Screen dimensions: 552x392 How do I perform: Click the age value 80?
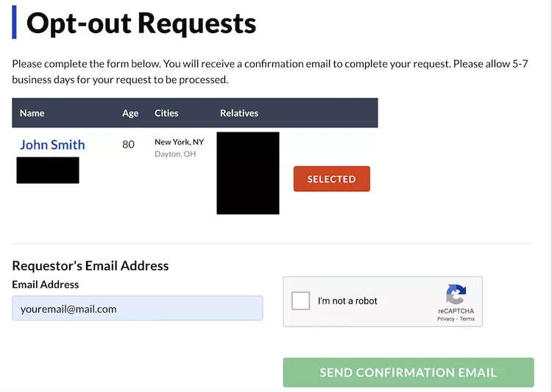tap(129, 144)
